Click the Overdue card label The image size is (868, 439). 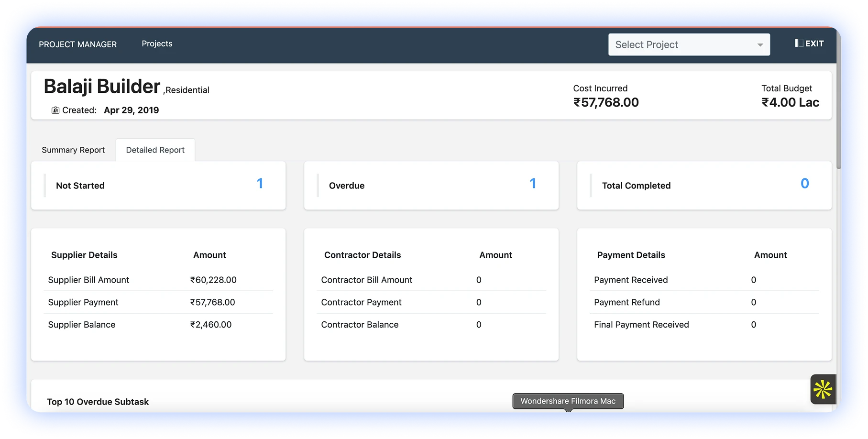(347, 186)
